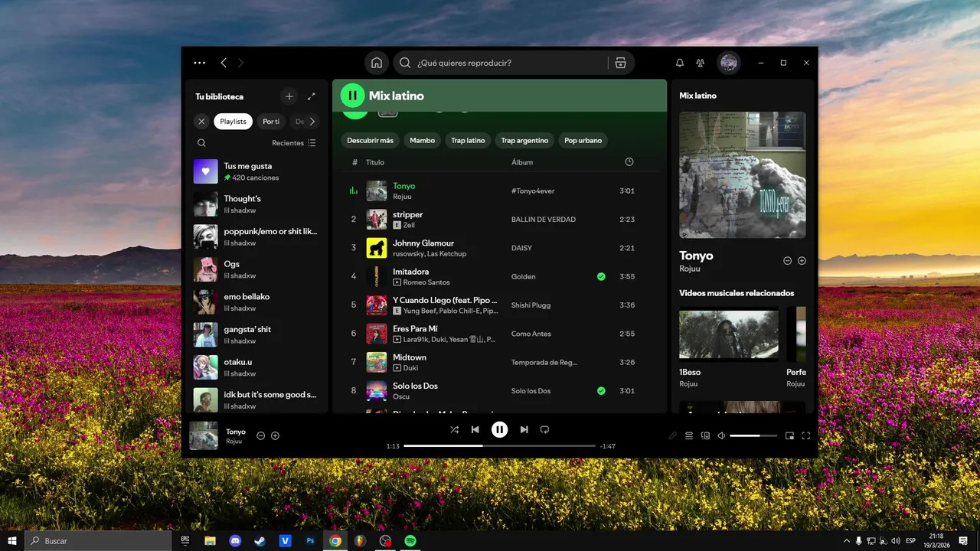980x551 pixels.
Task: Click the Tonyo album art in right panel
Action: (743, 175)
